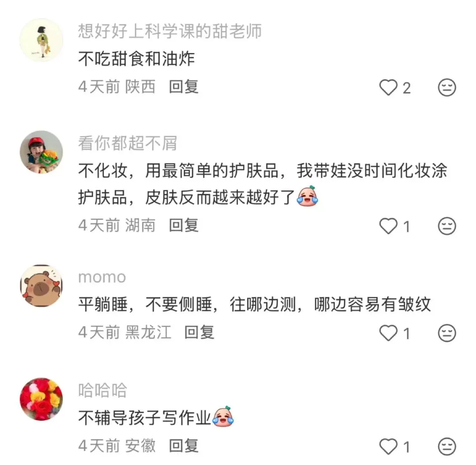Open 想好好上科学课的甜老师 avatar
The width and height of the screenshot is (476, 465).
41,40
